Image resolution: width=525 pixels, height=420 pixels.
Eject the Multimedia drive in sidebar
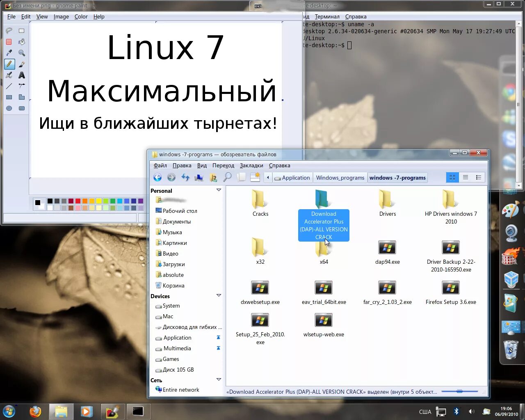218,348
